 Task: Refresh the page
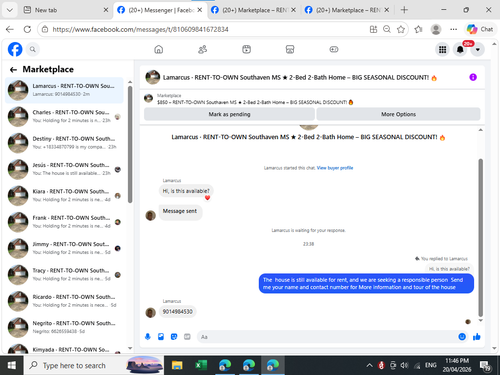point(27,29)
